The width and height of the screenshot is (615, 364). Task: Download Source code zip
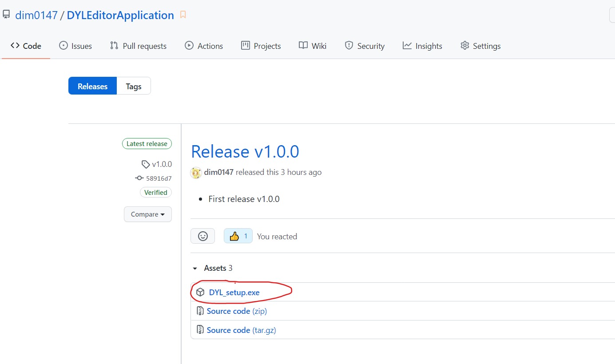click(237, 311)
